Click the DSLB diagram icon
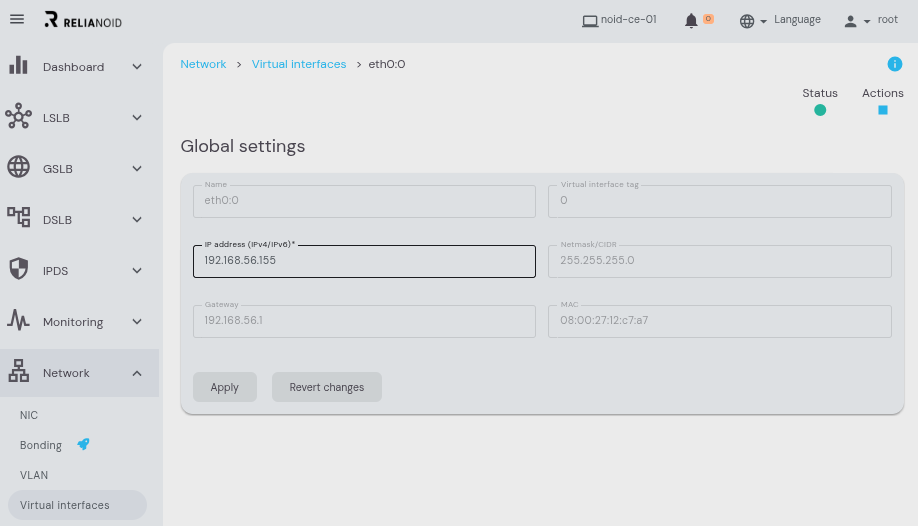 pos(18,217)
